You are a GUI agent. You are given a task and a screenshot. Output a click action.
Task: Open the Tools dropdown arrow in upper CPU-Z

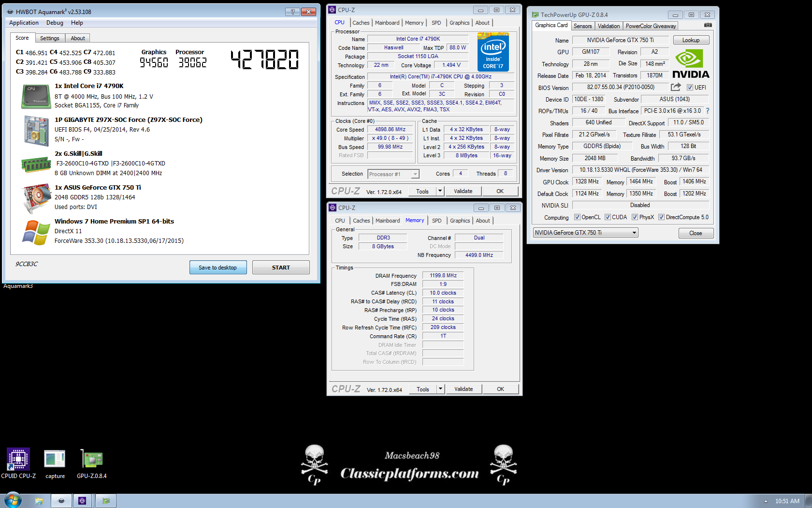(x=440, y=191)
